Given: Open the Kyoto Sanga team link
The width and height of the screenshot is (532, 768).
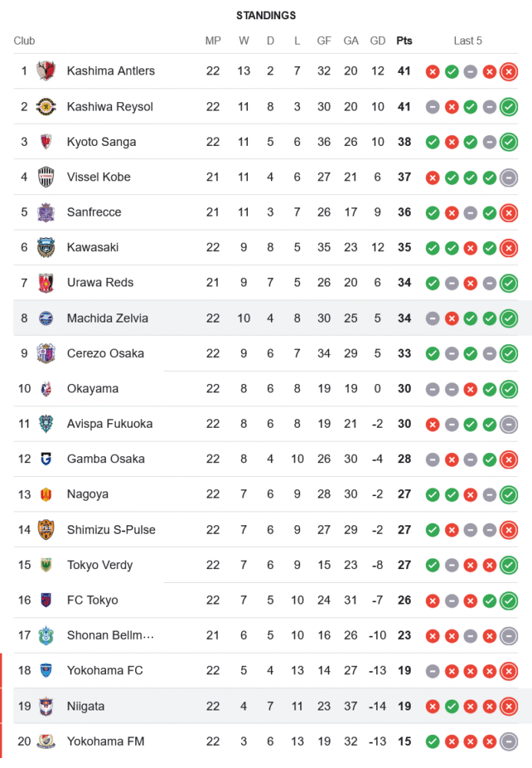Looking at the screenshot, I should pos(101,141).
